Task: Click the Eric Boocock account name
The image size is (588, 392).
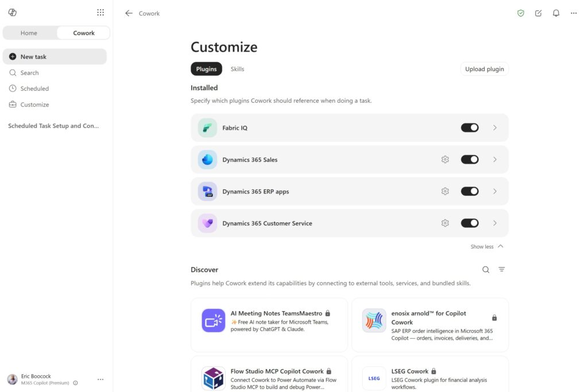Action: [36, 376]
